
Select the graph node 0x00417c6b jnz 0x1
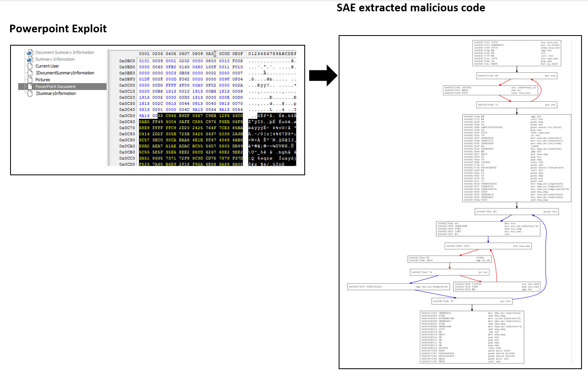(517, 105)
